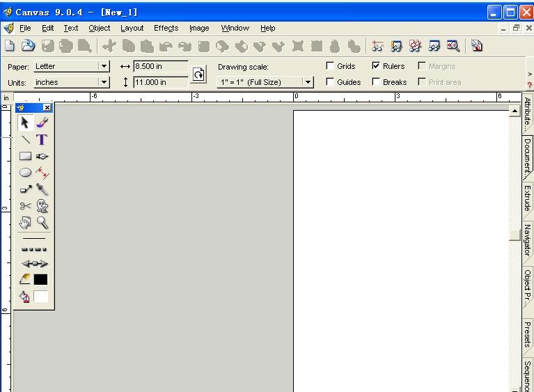534x392 pixels.
Task: Select the Hand pan tool
Action: [25, 223]
